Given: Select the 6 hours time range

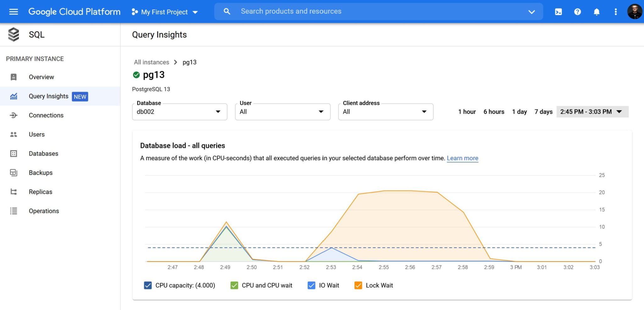Looking at the screenshot, I should click(494, 112).
